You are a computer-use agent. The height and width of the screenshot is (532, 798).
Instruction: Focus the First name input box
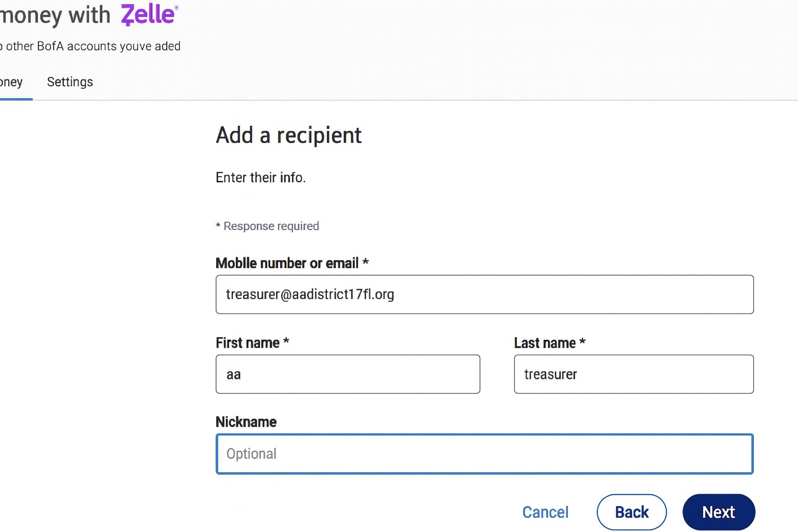tap(348, 374)
